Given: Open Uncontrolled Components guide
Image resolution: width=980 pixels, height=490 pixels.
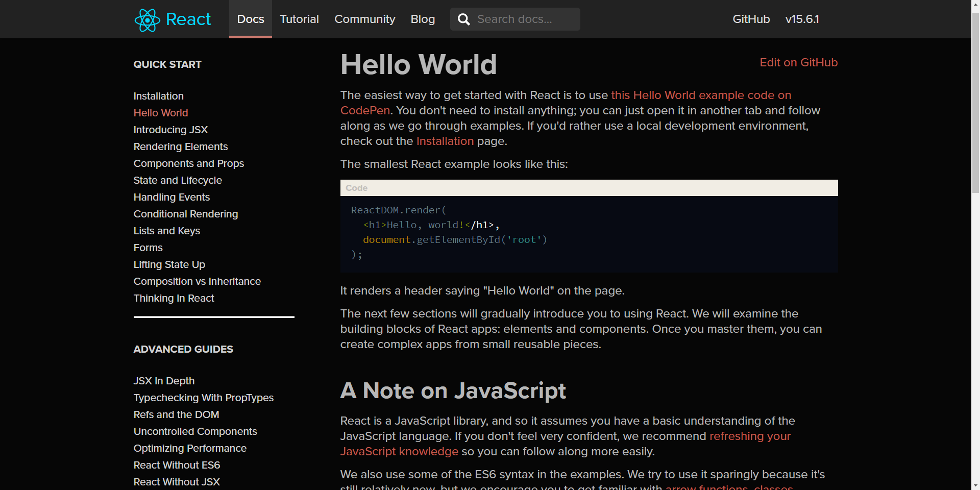Looking at the screenshot, I should pos(195,431).
